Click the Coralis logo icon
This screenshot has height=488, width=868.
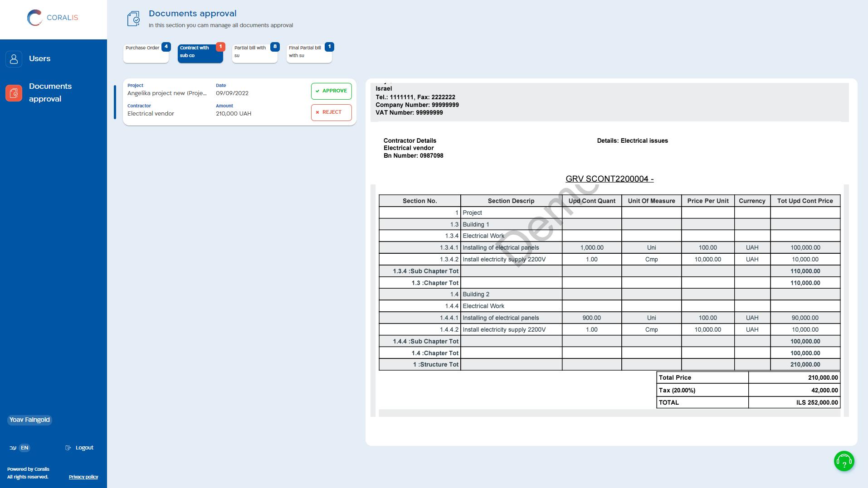pos(34,18)
